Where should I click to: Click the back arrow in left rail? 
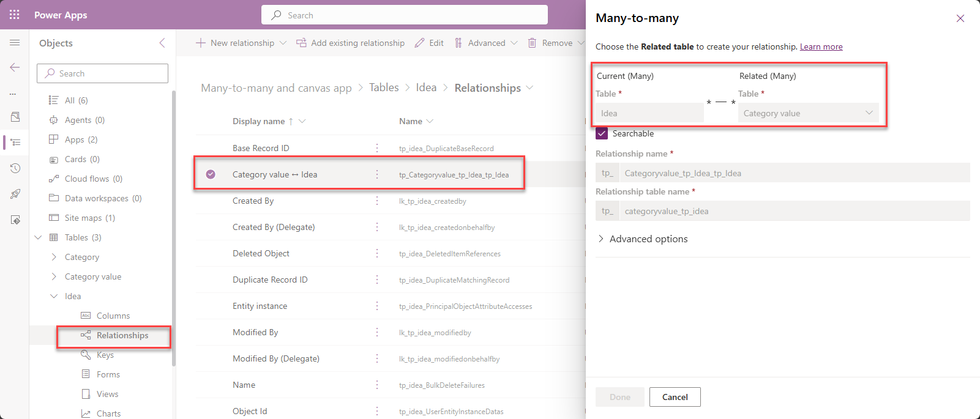pyautogui.click(x=15, y=67)
